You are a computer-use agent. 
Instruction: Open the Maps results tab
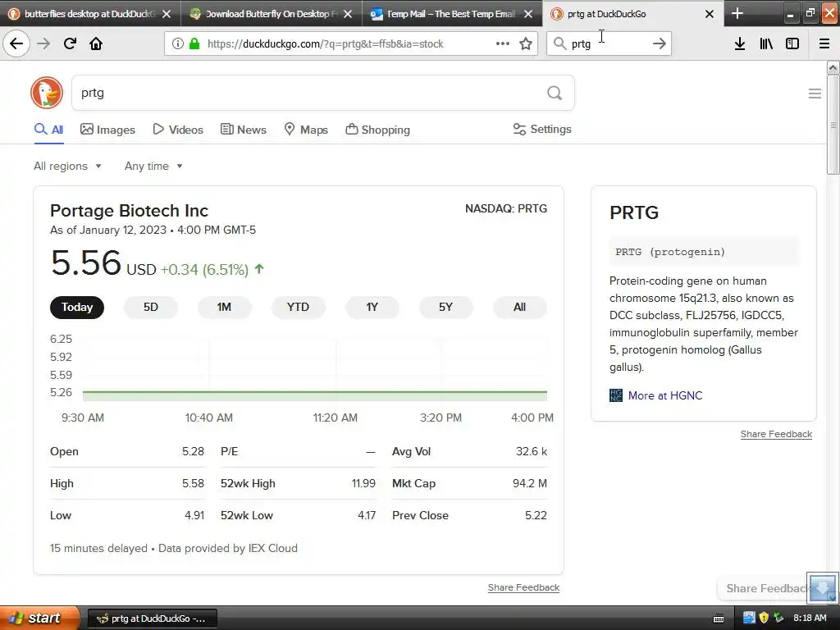306,130
